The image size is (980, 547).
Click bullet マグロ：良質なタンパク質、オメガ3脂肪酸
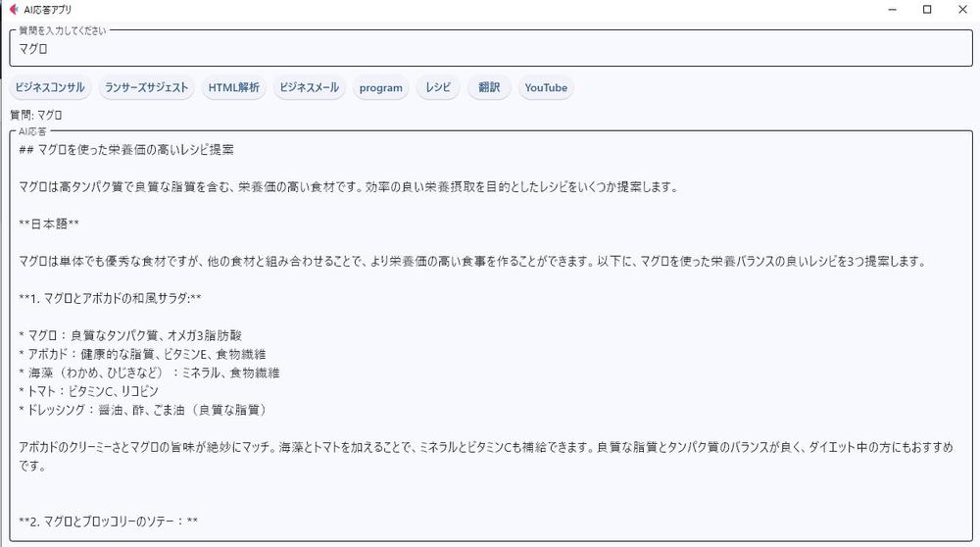(130, 335)
